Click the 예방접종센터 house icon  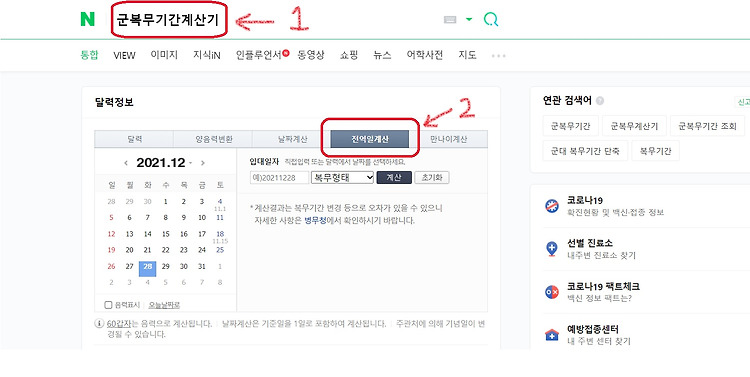pyautogui.click(x=552, y=335)
